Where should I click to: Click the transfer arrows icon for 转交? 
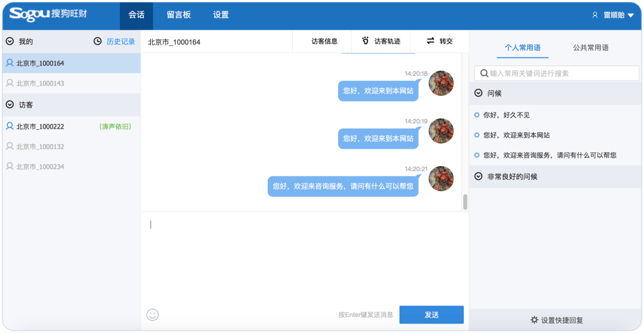click(x=430, y=41)
